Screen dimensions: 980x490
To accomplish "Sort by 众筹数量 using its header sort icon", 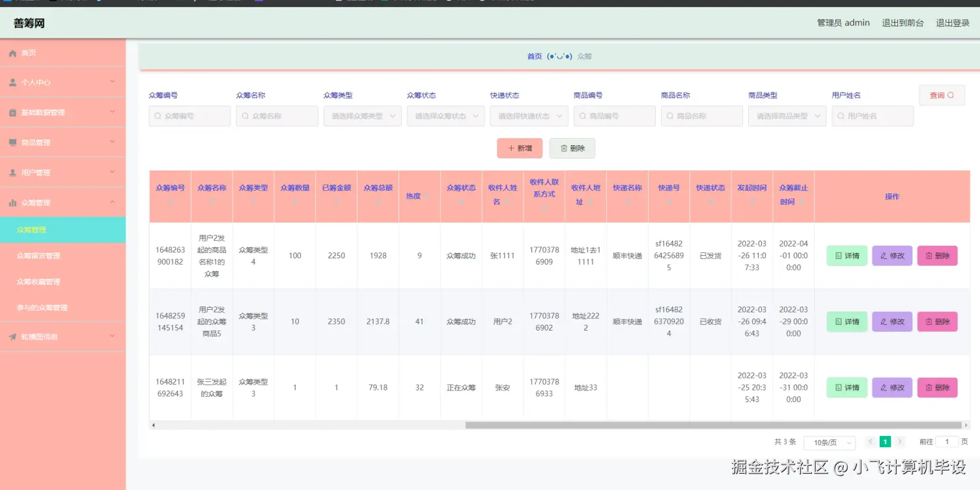I will (295, 202).
